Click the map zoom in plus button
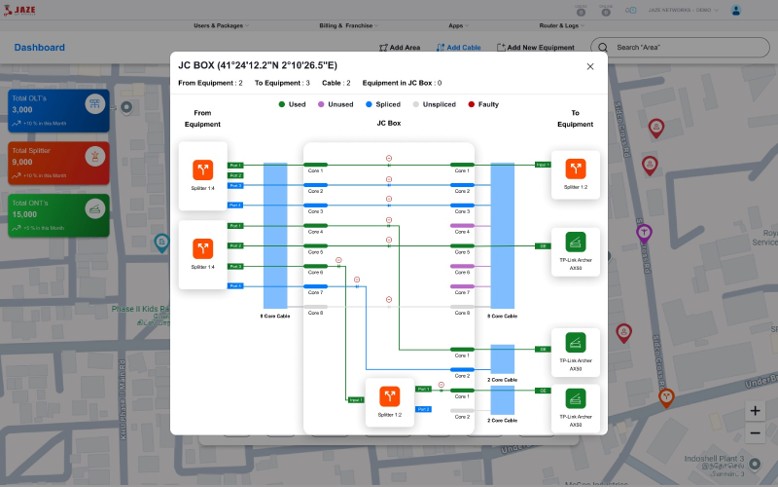 (x=755, y=411)
